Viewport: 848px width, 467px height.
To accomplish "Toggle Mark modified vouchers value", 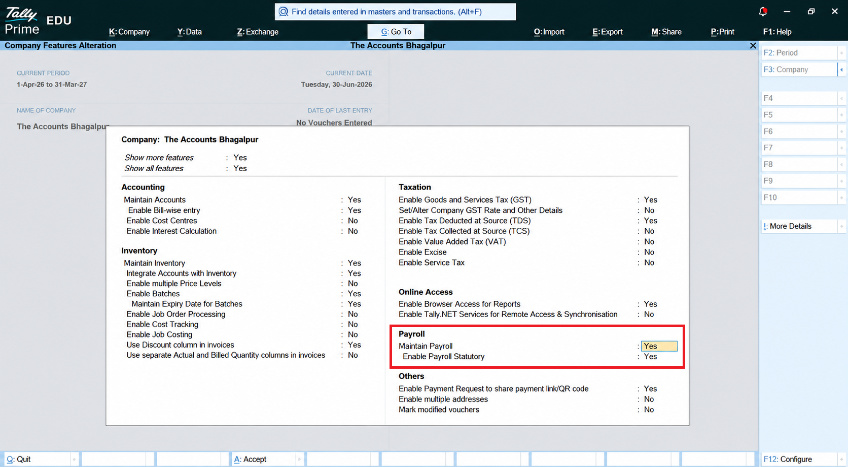I will pos(649,410).
